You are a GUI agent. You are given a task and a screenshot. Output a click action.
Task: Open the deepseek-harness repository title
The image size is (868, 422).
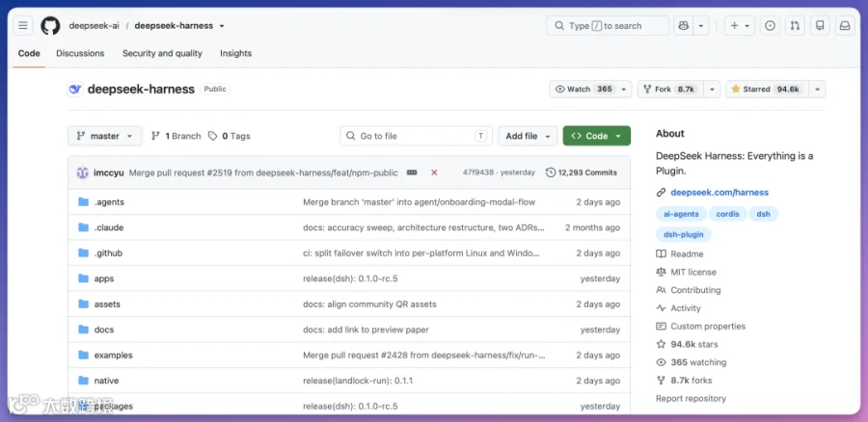[x=141, y=89]
